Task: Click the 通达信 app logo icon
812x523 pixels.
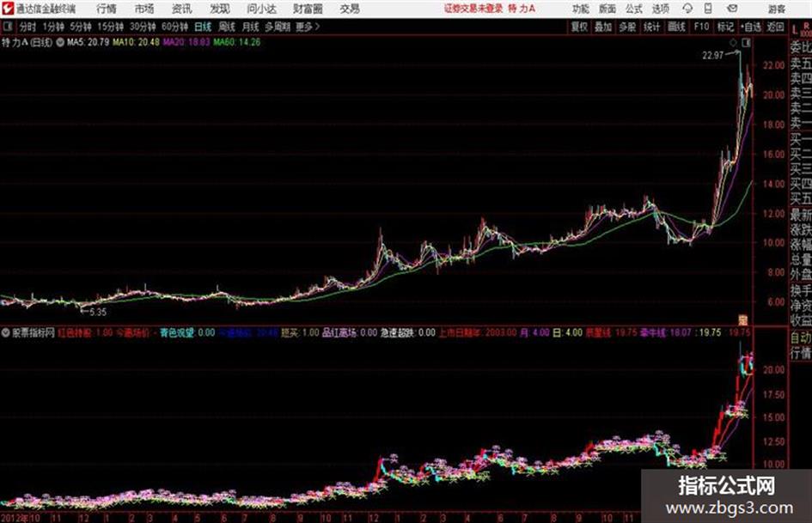Action: (x=7, y=9)
